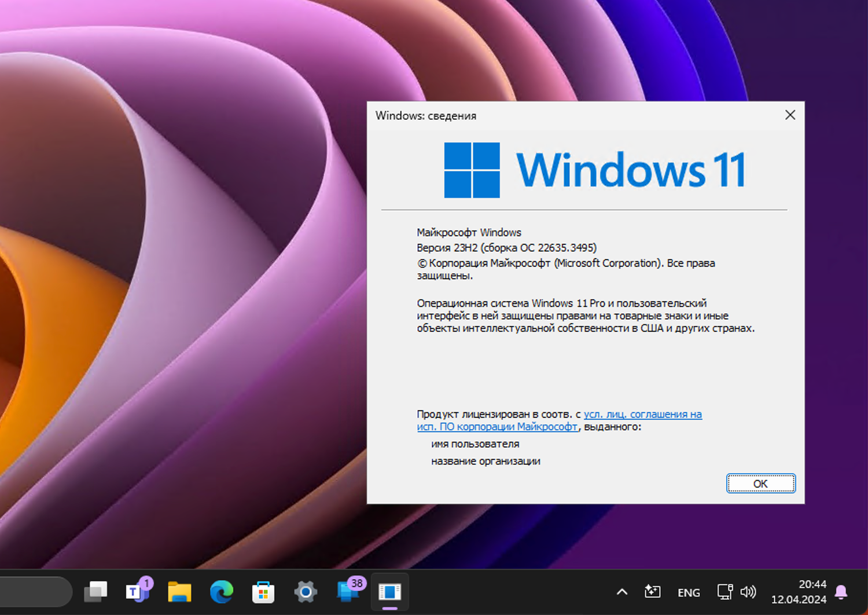This screenshot has height=615, width=868.
Task: Open Settings via the gear taskbar icon
Action: click(x=306, y=592)
